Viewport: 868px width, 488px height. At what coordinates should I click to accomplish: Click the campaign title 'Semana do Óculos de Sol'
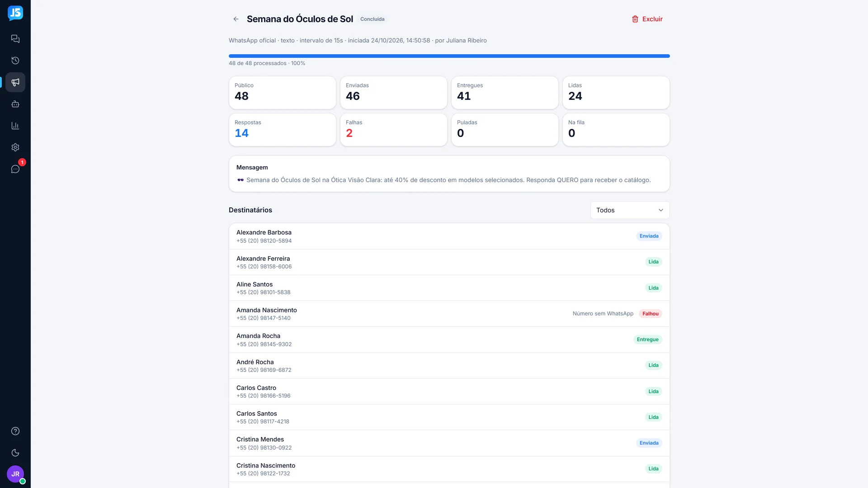(300, 19)
